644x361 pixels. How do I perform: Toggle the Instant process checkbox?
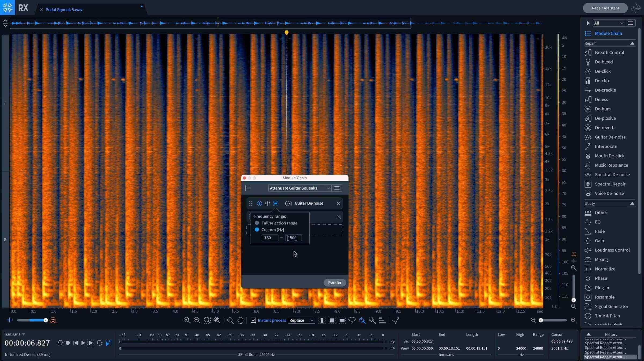(x=253, y=320)
